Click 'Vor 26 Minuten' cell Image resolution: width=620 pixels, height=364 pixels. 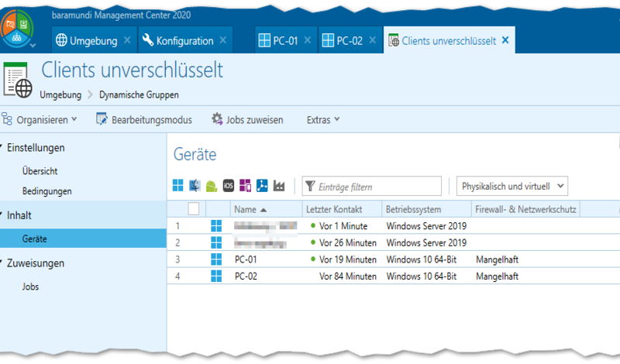[347, 242]
